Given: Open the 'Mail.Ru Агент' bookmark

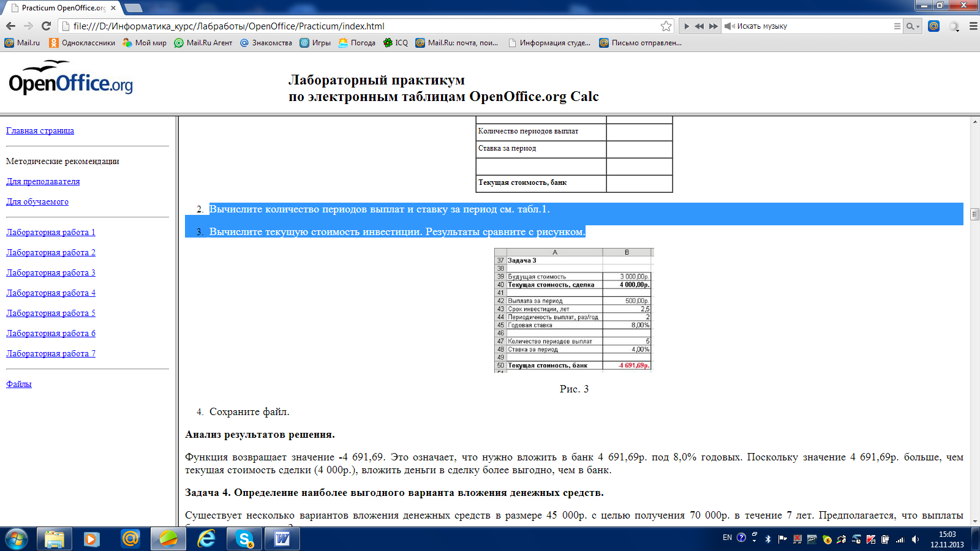Looking at the screenshot, I should tap(203, 43).
